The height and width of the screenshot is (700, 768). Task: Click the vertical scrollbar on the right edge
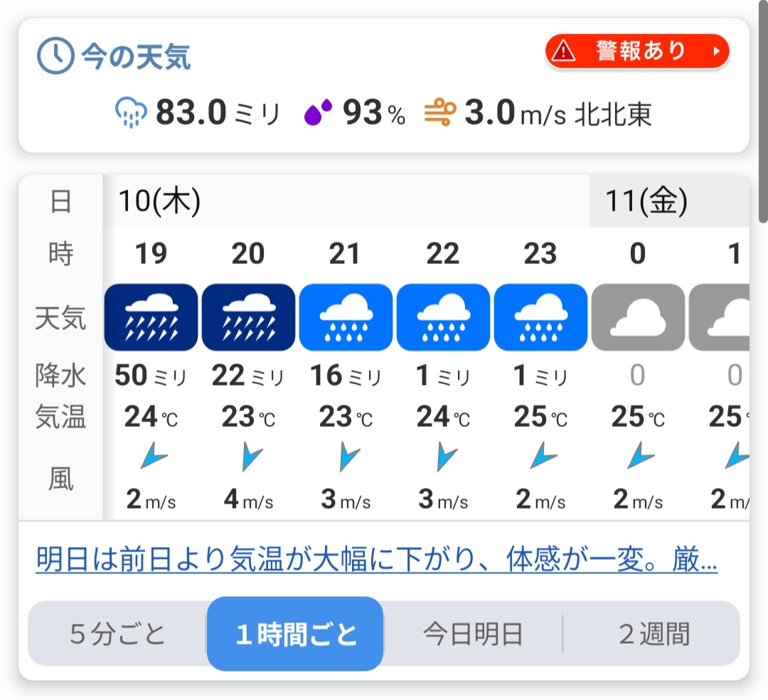click(x=763, y=111)
